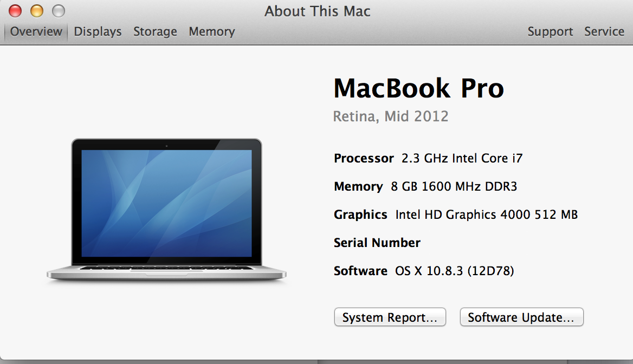
Task: Click the Graphics label
Action: (360, 214)
